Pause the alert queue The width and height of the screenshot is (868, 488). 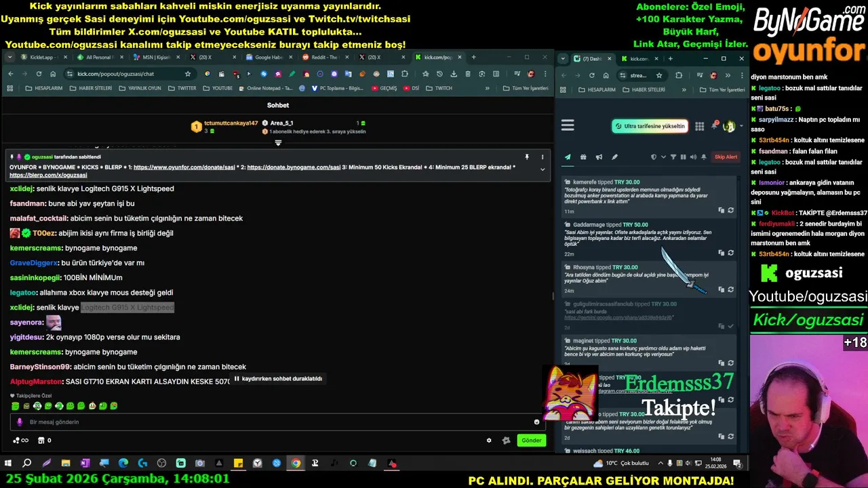(x=683, y=157)
